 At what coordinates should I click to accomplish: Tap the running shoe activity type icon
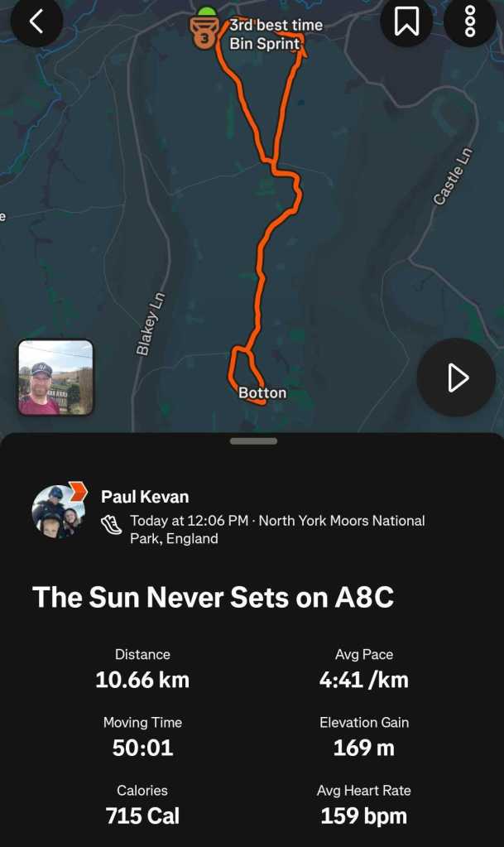[112, 522]
